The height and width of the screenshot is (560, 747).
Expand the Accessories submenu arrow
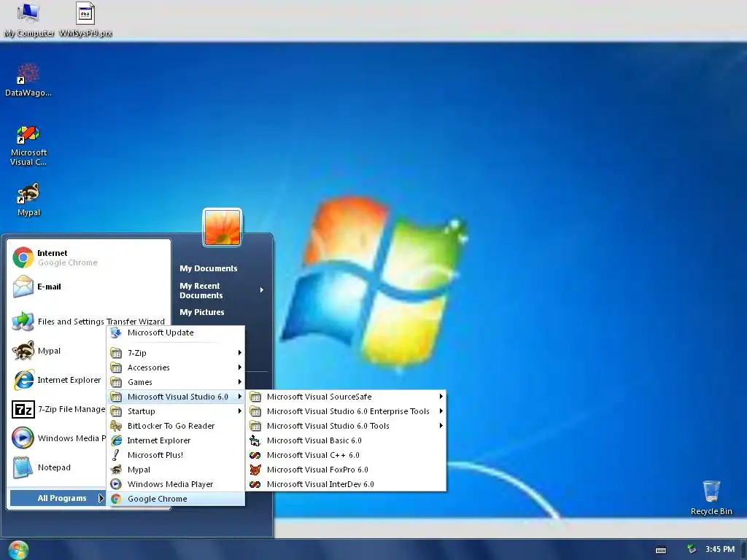click(x=239, y=367)
